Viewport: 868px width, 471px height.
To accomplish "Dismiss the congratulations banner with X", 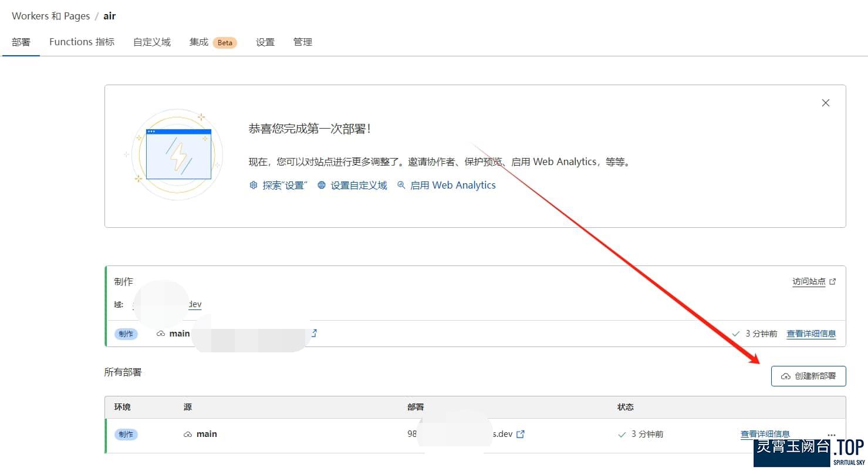I will pos(825,103).
